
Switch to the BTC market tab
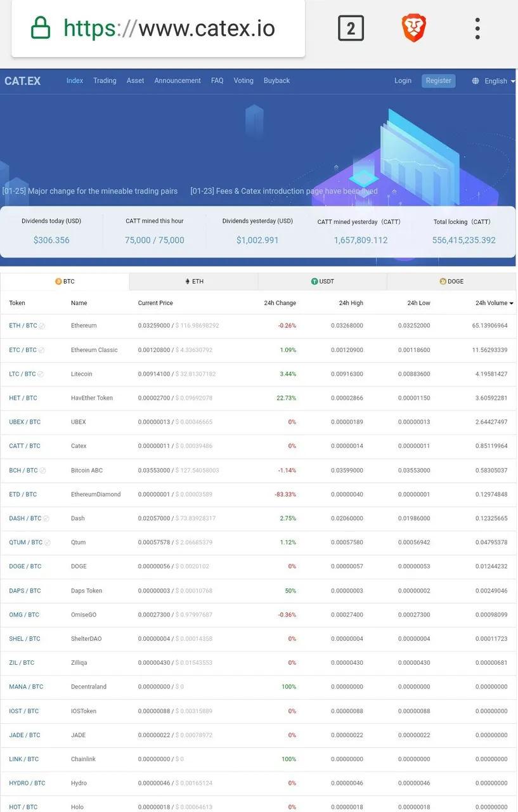pyautogui.click(x=65, y=282)
